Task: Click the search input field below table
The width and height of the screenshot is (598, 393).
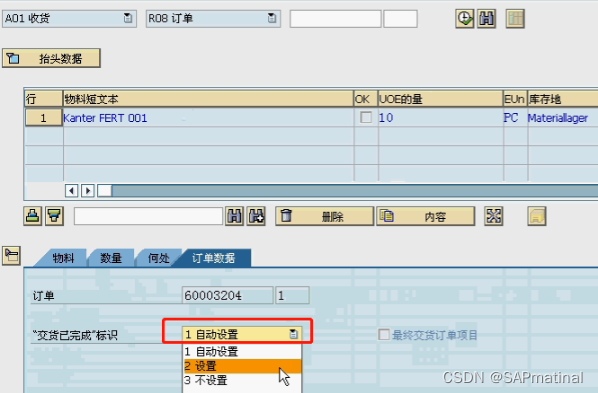Action: tap(148, 216)
